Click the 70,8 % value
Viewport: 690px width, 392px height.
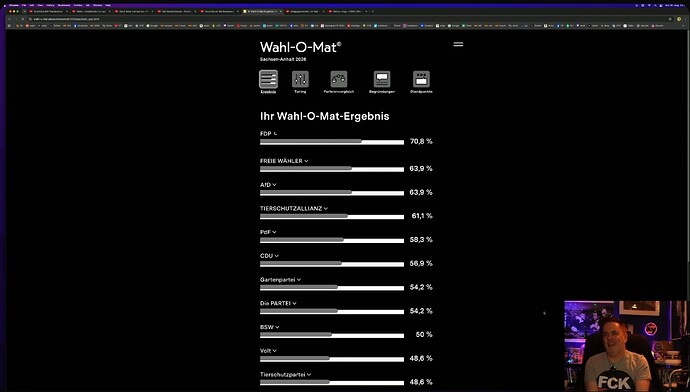pos(421,141)
